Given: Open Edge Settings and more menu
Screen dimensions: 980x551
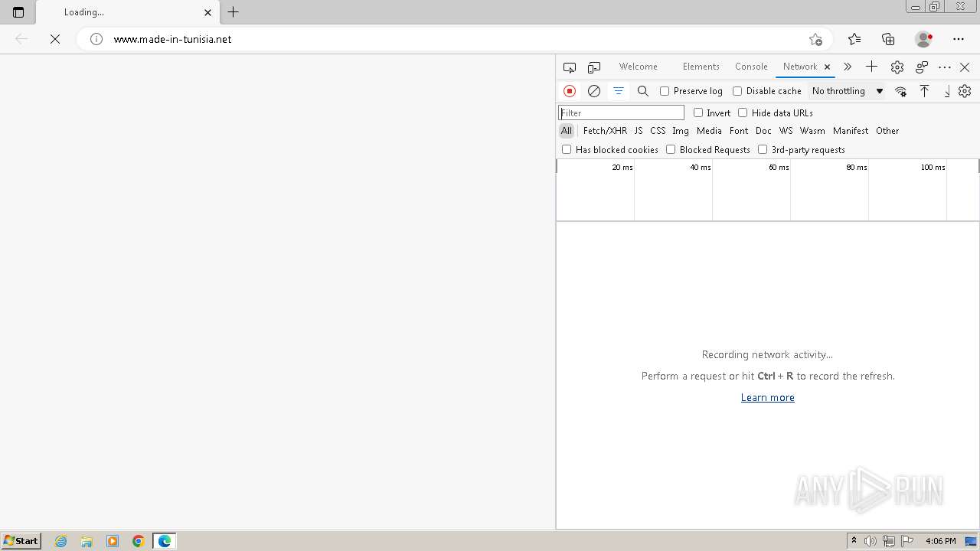Looking at the screenshot, I should tap(959, 39).
